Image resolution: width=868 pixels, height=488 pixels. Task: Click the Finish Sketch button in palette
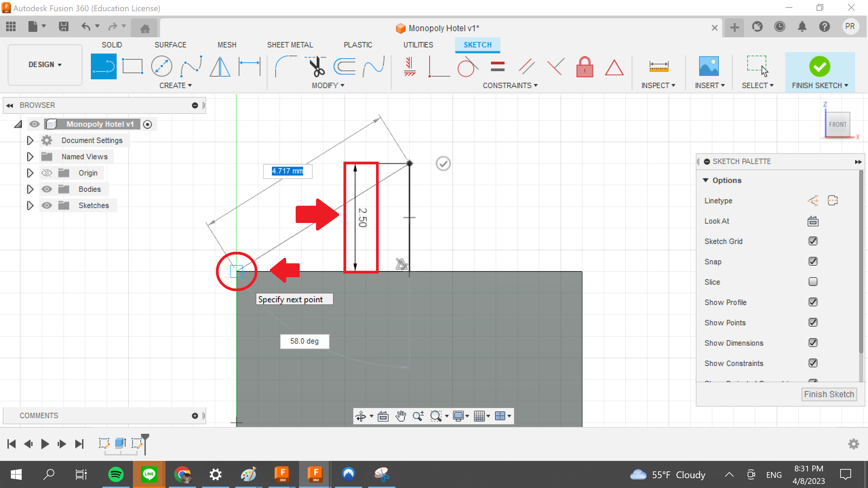[829, 394]
